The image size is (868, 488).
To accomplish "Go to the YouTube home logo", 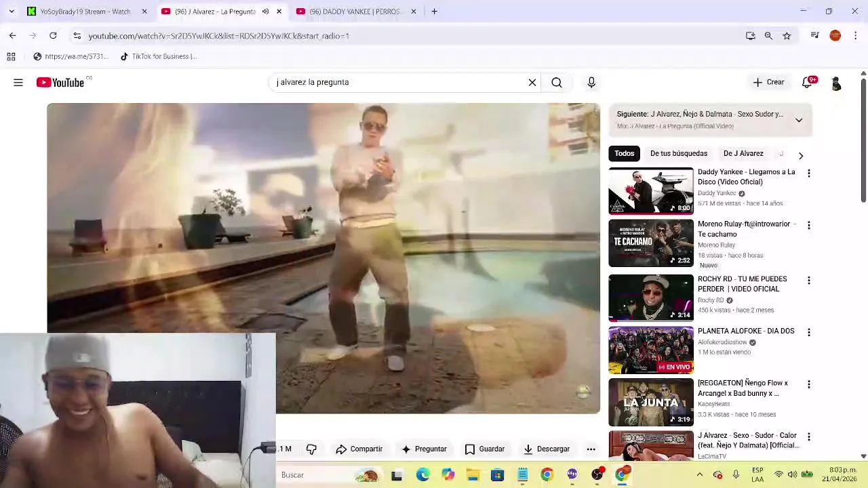I will pyautogui.click(x=60, y=83).
